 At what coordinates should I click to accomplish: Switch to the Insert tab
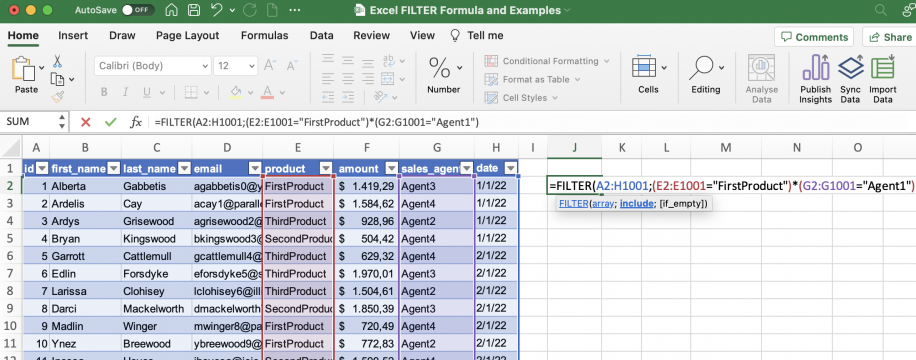73,36
